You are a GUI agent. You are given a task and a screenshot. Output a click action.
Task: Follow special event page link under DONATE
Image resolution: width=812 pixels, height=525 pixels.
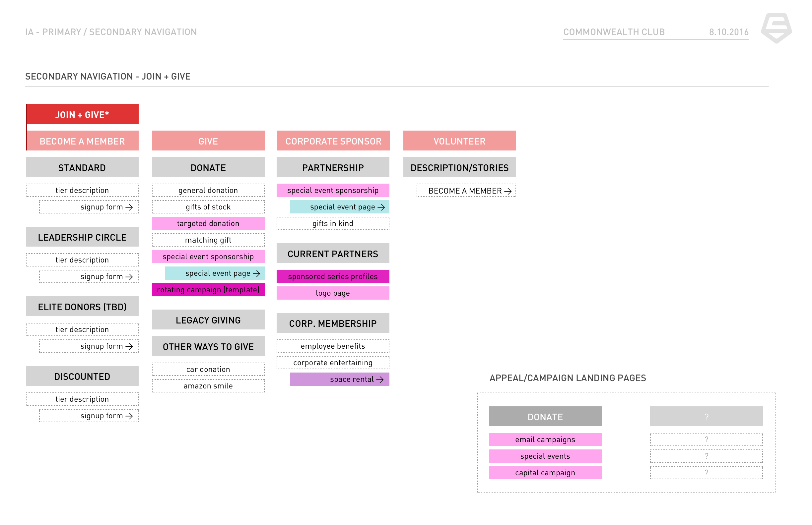[215, 273]
